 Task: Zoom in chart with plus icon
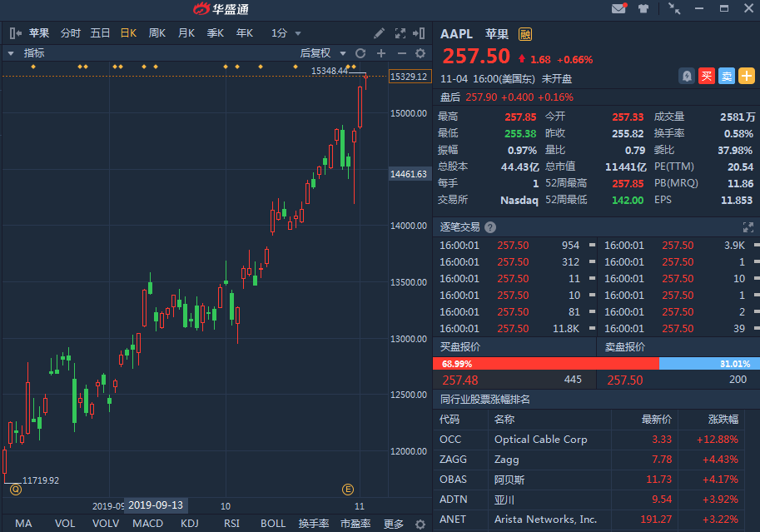click(x=381, y=53)
